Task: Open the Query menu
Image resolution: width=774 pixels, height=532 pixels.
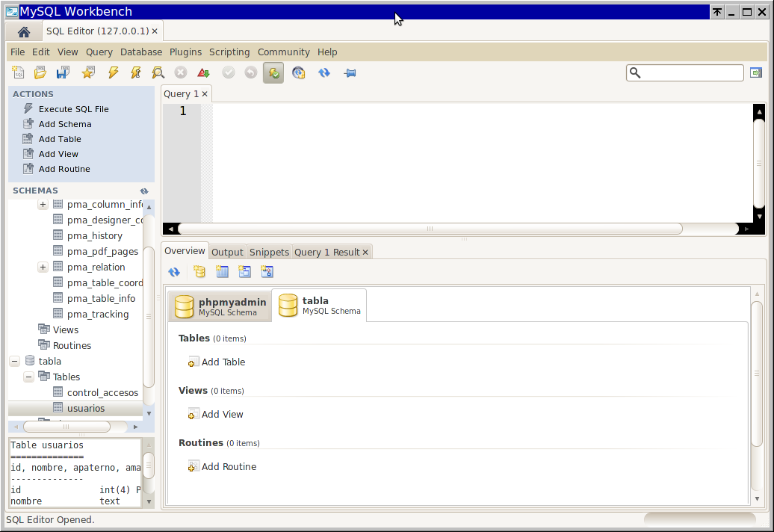Action: pos(99,52)
